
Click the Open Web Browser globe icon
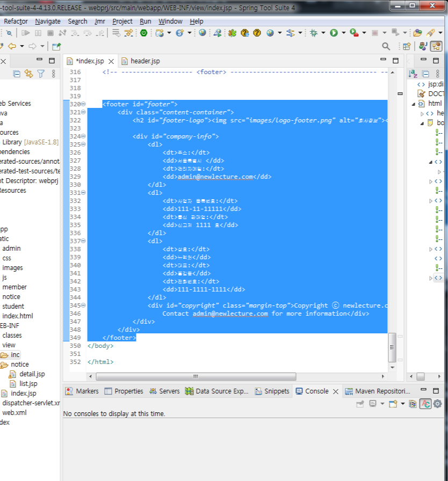202,33
